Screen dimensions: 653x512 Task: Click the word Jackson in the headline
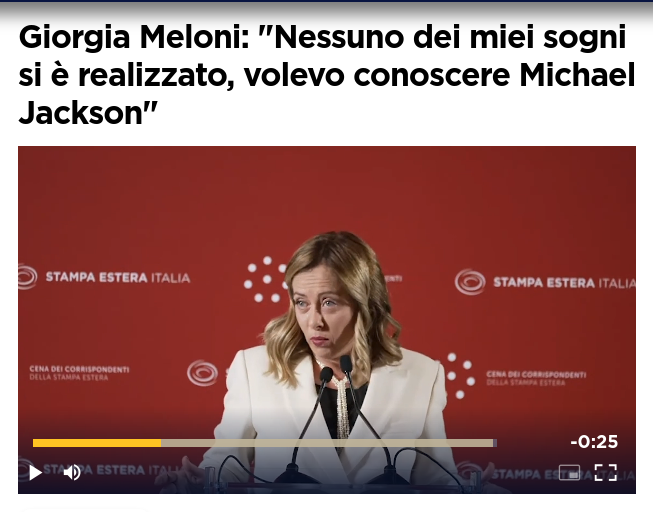click(x=83, y=113)
